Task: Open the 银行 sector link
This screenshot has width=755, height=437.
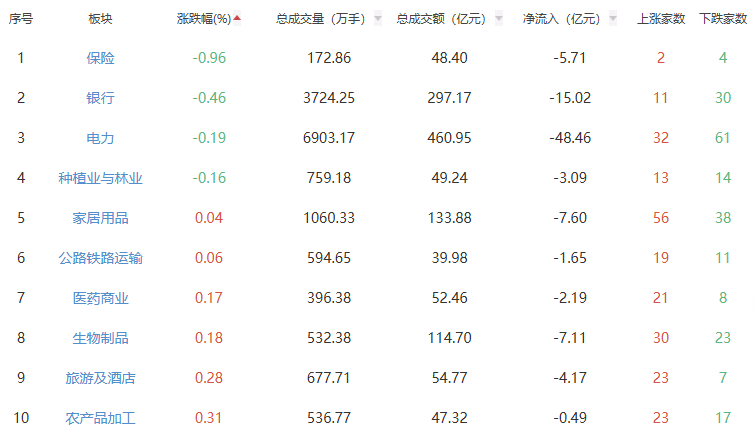Action: (100, 98)
